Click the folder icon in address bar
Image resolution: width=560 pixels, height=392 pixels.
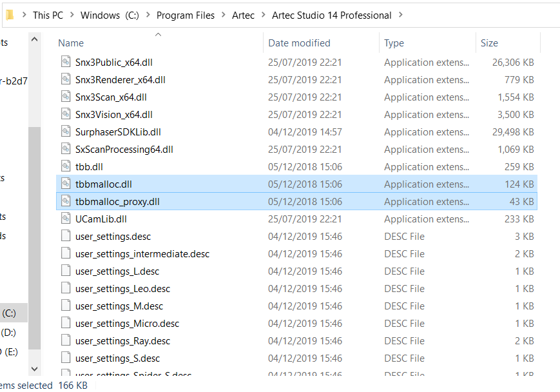(10, 15)
